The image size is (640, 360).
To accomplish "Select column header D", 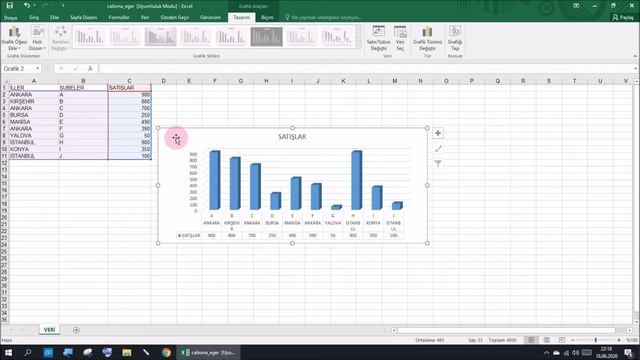I will point(163,81).
